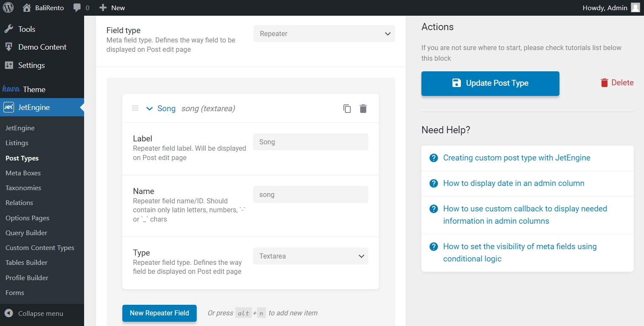Open Tables Builder submenu

tap(26, 263)
